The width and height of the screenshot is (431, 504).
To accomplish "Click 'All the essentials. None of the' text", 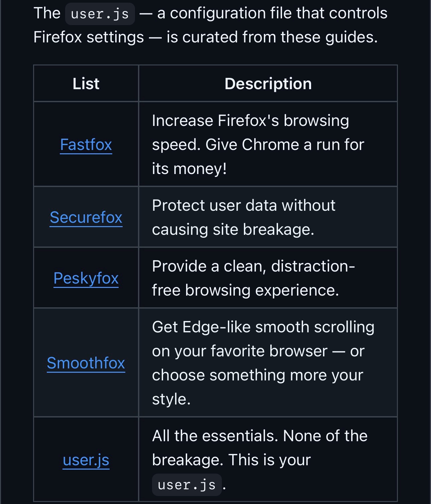I will click(260, 436).
